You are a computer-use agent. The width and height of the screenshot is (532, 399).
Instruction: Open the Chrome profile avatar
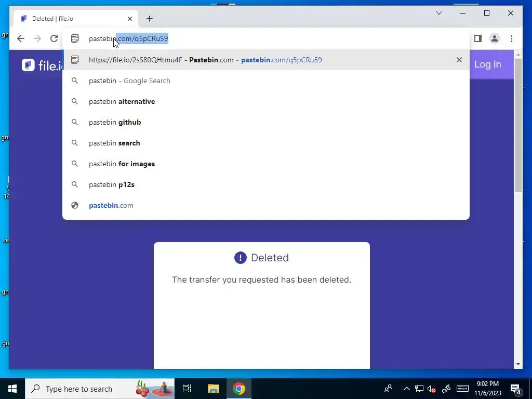[495, 38]
